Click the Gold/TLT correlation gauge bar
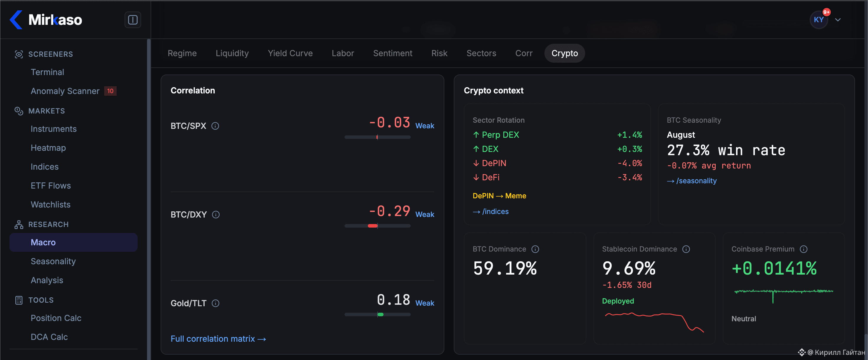The width and height of the screenshot is (868, 360). (x=377, y=314)
